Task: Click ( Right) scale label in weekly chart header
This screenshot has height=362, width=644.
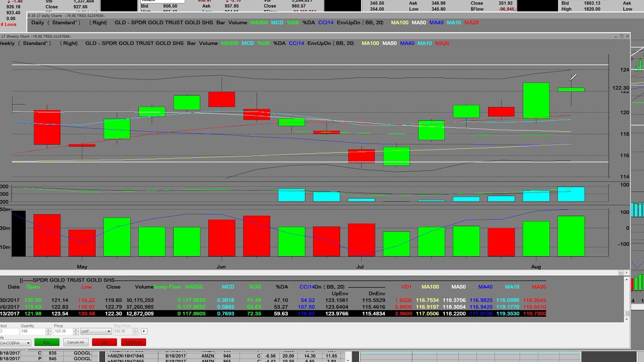Action: point(68,43)
